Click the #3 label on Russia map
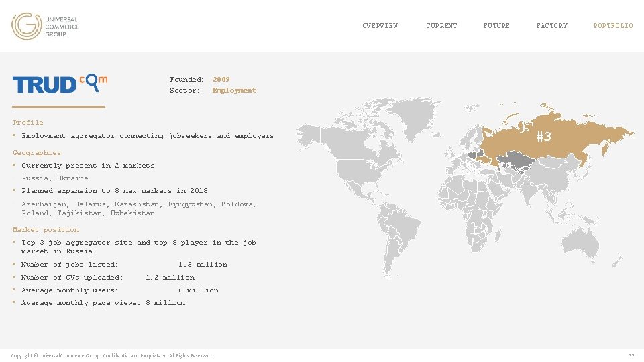This screenshot has width=644, height=362. (x=543, y=137)
